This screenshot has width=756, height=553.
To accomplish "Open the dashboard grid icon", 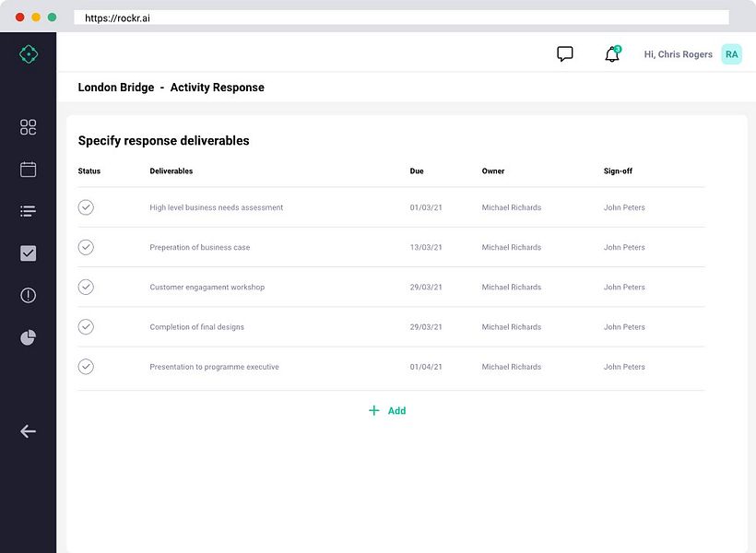I will 28,127.
